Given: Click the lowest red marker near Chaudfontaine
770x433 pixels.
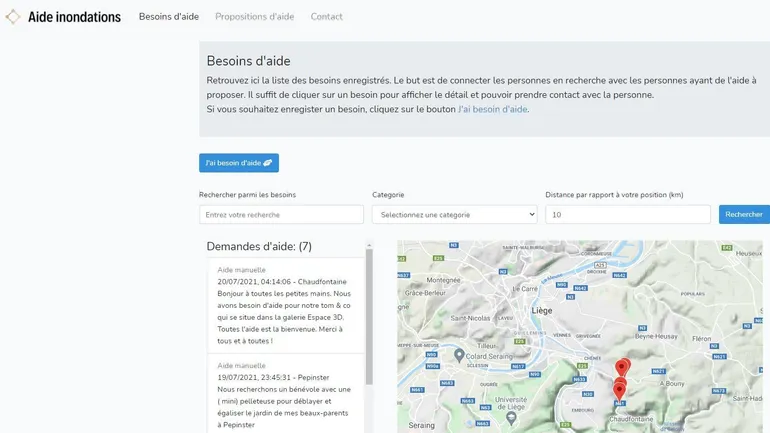Looking at the screenshot, I should pyautogui.click(x=619, y=391).
